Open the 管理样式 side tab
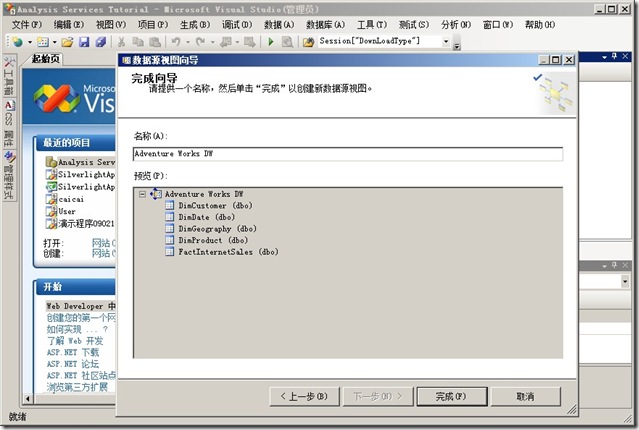 9,176
